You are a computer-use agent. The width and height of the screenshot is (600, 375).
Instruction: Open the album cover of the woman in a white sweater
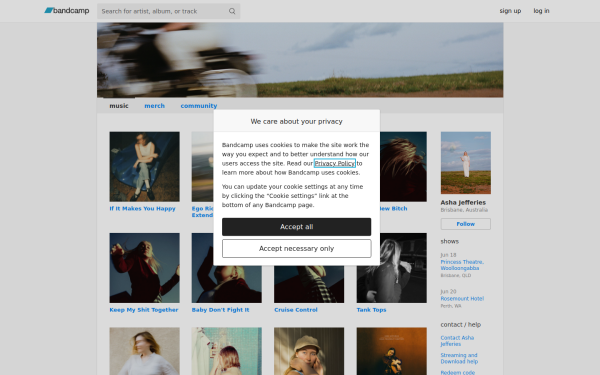click(x=144, y=351)
